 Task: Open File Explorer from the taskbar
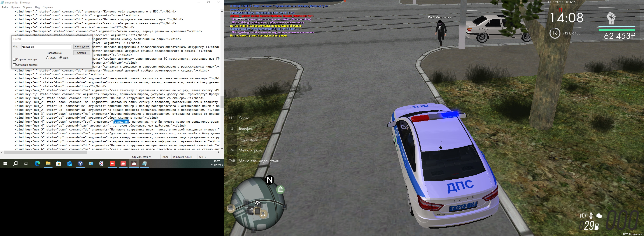[48, 164]
